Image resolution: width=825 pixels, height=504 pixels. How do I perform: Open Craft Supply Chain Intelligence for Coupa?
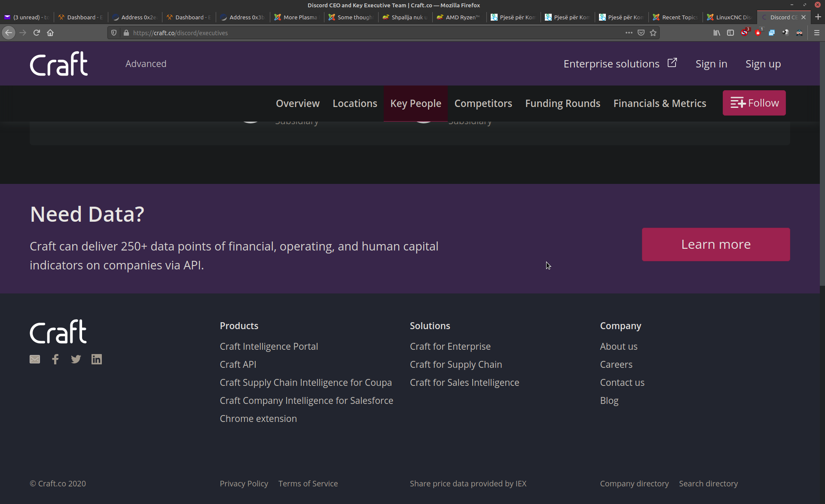(306, 382)
